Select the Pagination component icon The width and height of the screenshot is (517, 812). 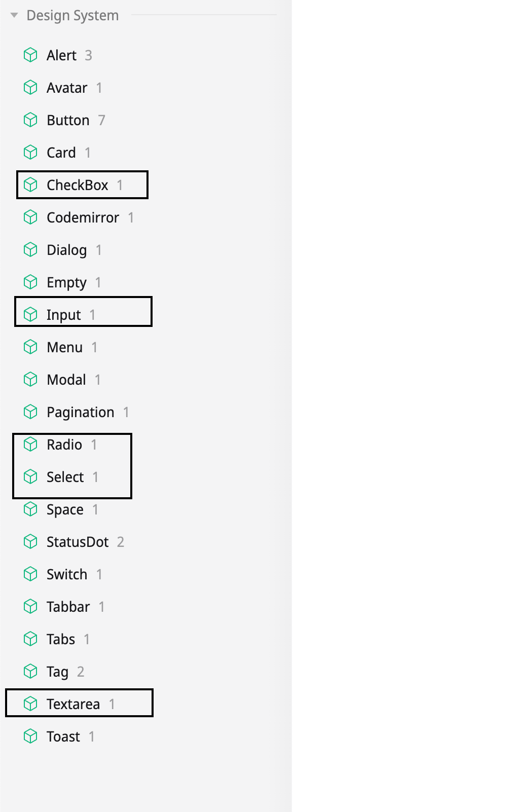(31, 412)
